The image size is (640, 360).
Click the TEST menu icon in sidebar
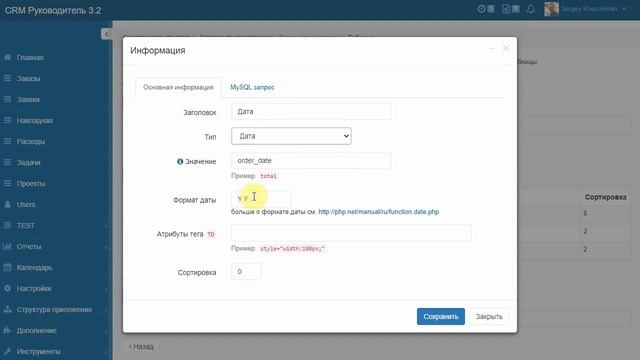click(7, 225)
